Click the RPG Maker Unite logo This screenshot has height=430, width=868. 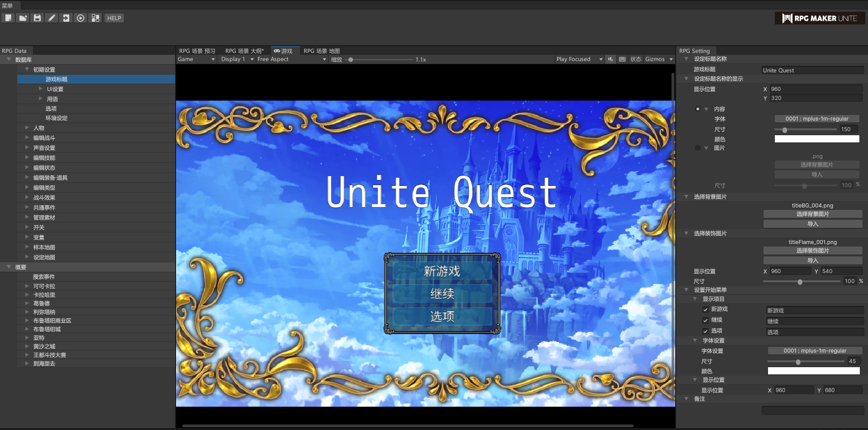pos(820,18)
